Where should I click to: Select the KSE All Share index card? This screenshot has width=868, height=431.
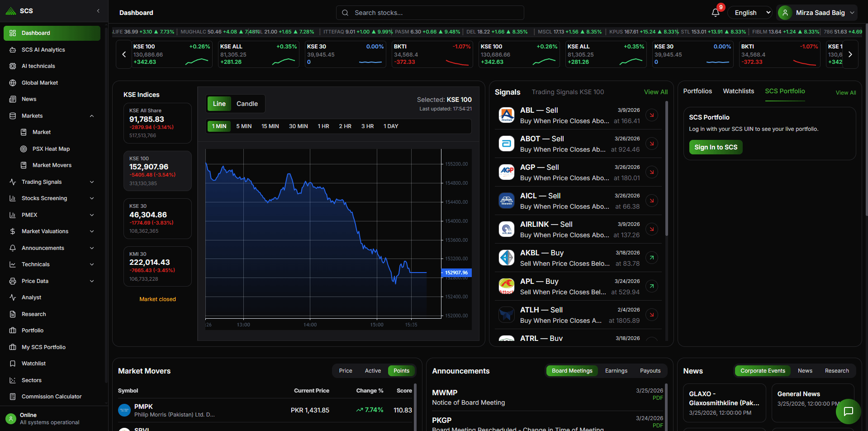coord(157,123)
